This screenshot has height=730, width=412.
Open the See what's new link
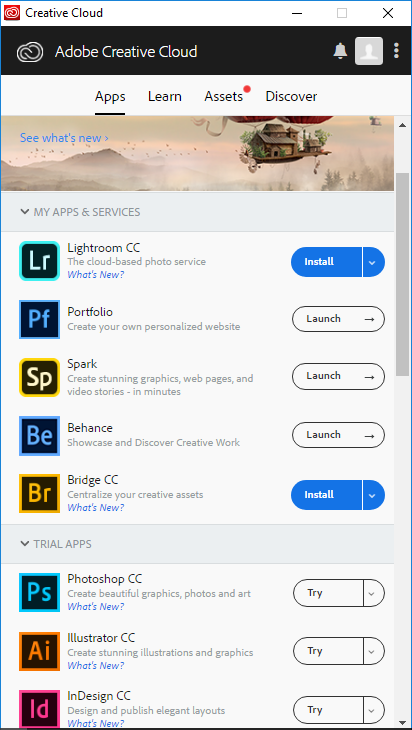point(64,138)
